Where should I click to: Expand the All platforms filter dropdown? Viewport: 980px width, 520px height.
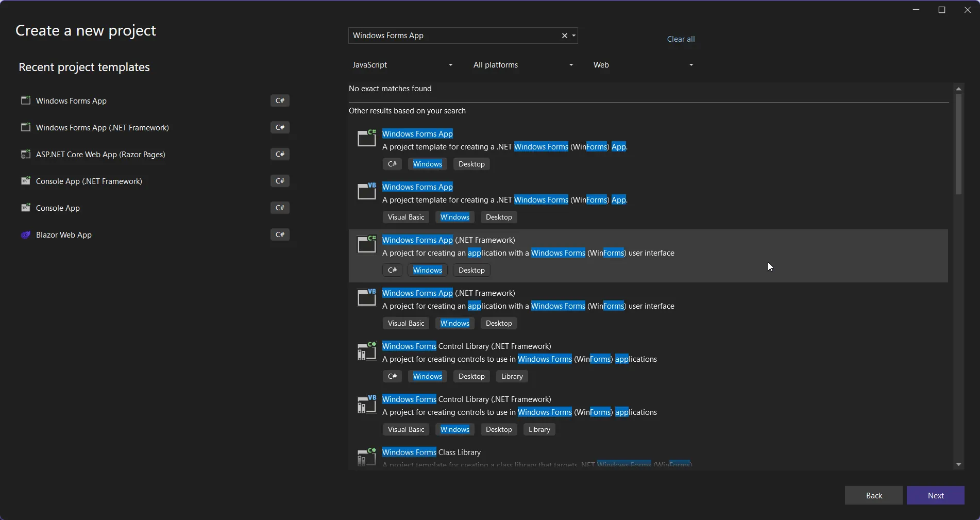pyautogui.click(x=522, y=65)
